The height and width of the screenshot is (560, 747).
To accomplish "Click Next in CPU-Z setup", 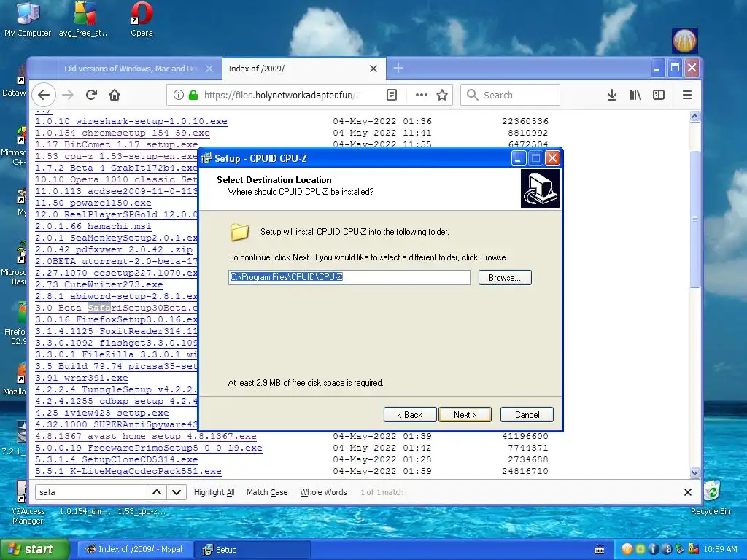I will coord(465,415).
